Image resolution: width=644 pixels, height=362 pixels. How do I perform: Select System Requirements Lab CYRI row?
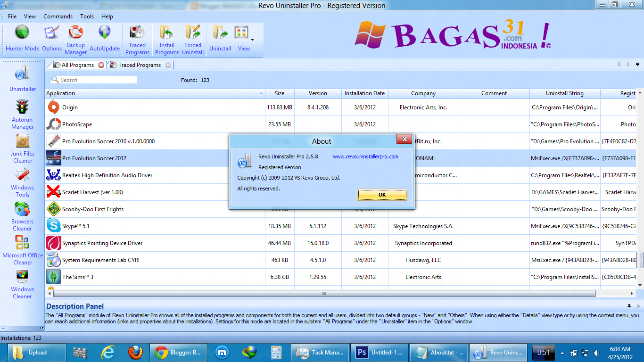pyautogui.click(x=340, y=260)
